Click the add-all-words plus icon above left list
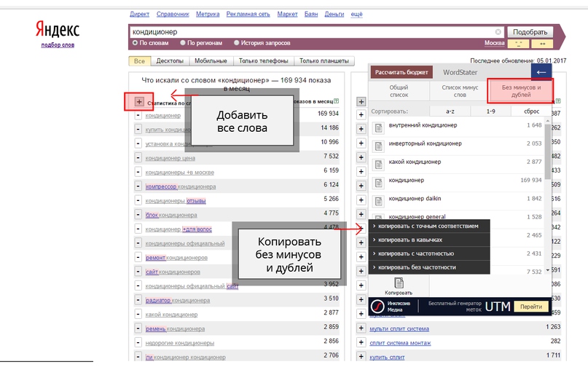 tap(139, 102)
